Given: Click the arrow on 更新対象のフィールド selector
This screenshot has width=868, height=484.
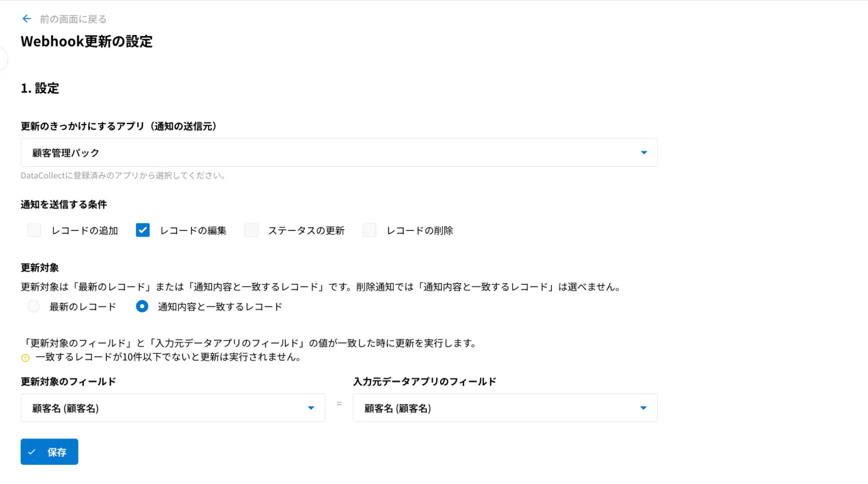Looking at the screenshot, I should click(311, 408).
